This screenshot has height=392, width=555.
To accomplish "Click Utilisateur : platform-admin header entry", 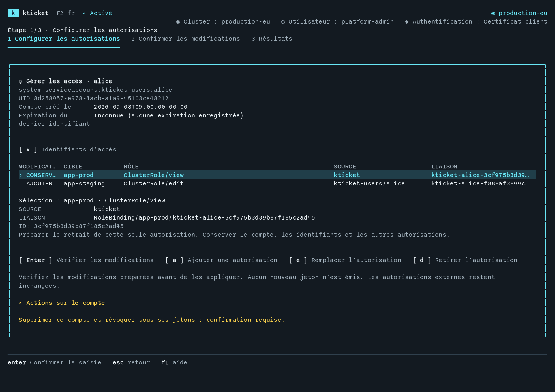I will [x=337, y=21].
